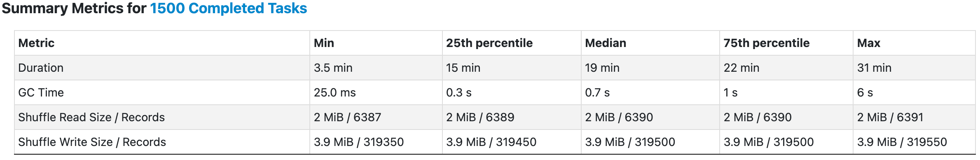Click the Median column header
This screenshot has height=160, width=980.
[x=606, y=43]
